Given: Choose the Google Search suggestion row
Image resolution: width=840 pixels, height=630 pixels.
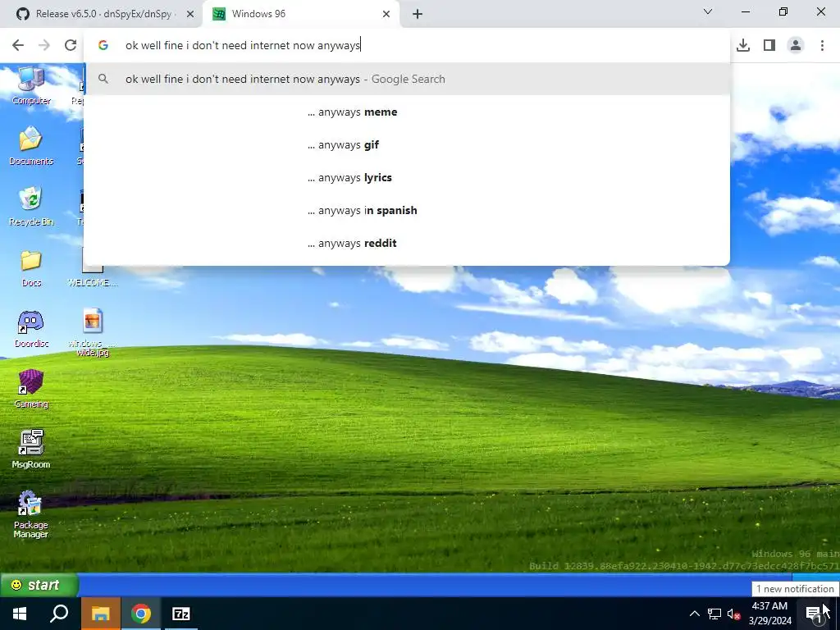Looking at the screenshot, I should tap(407, 79).
